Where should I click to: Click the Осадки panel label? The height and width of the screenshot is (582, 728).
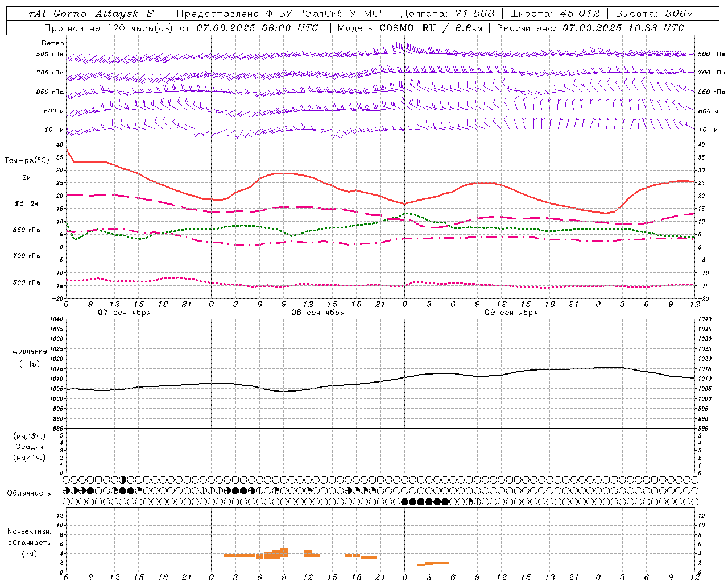[x=30, y=447]
